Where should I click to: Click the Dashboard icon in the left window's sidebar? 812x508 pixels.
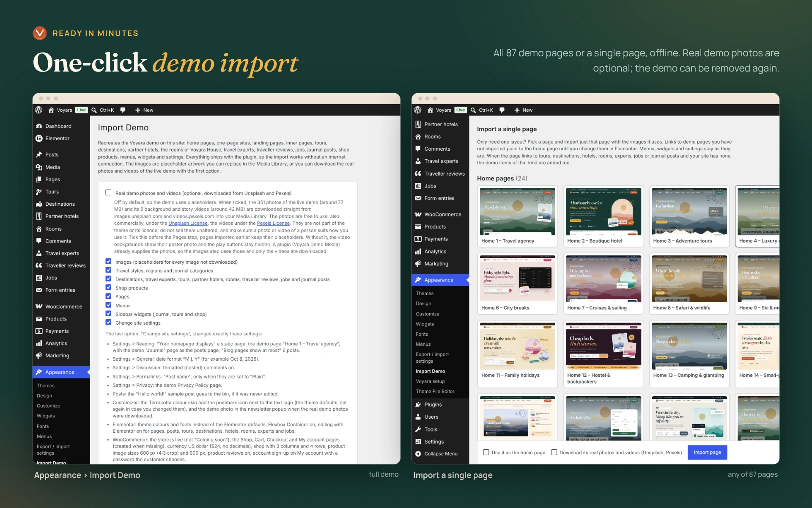point(39,126)
